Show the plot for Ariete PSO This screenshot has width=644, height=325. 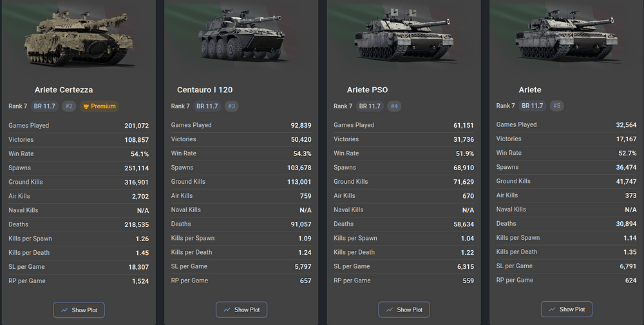[404, 310]
